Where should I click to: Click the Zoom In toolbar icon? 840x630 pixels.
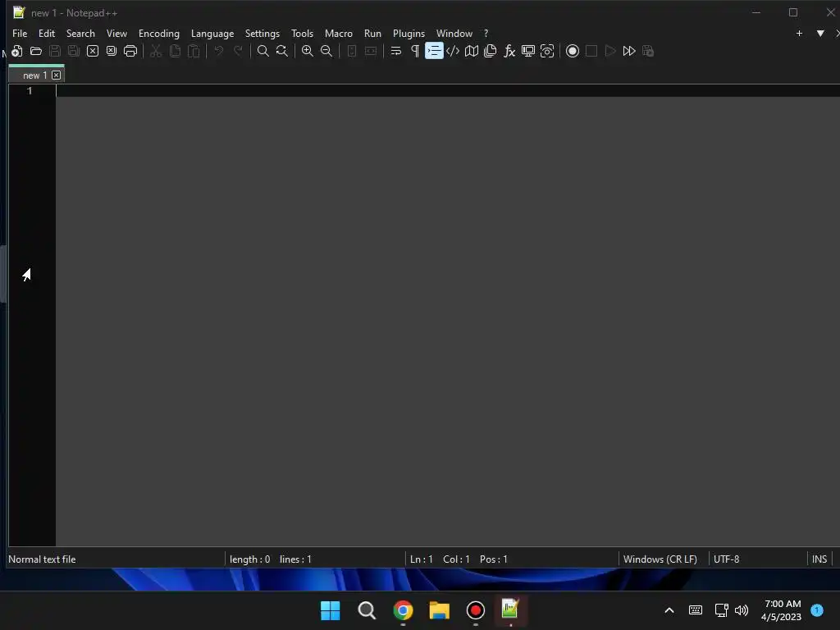(x=308, y=51)
